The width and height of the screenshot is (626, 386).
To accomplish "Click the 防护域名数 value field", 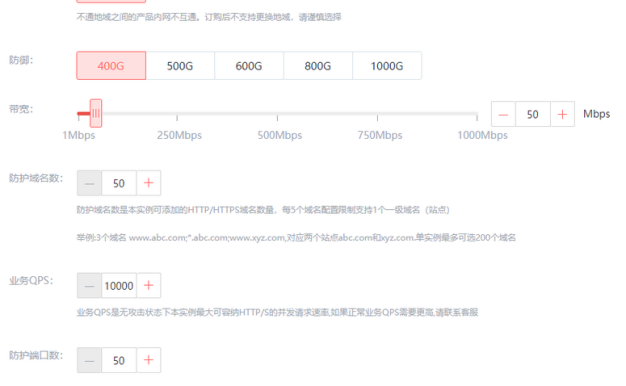I will click(x=119, y=183).
